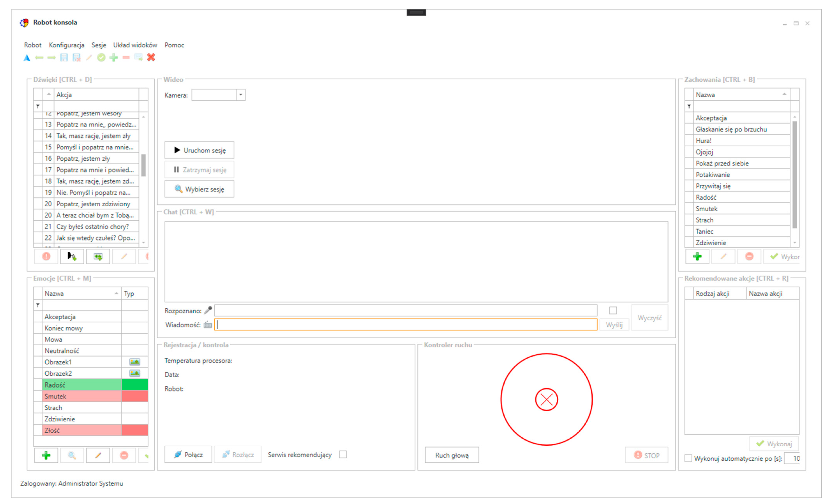
Task: Tick the checkbox beside the Rozpoznano field
Action: [613, 310]
